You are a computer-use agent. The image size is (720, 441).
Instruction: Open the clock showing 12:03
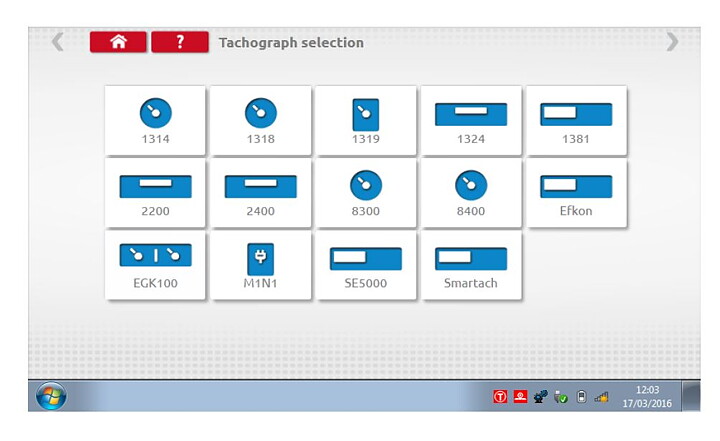point(647,396)
